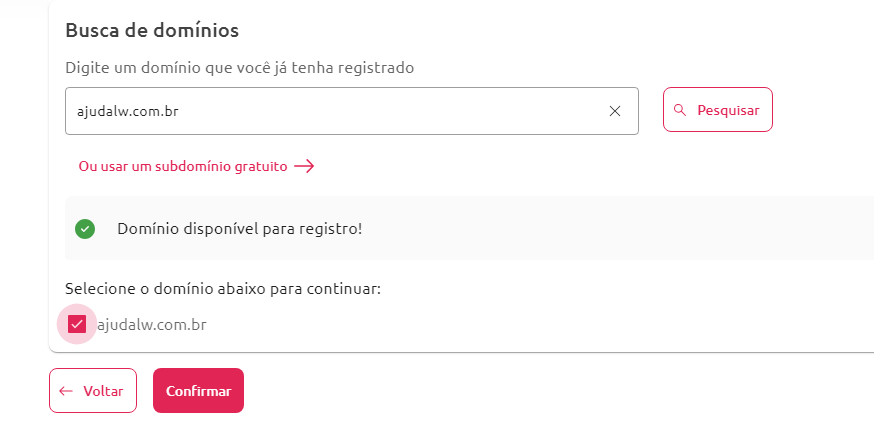874x431 pixels.
Task: Click the "Selecione o domínio abaixo para continuar" label
Action: click(223, 289)
